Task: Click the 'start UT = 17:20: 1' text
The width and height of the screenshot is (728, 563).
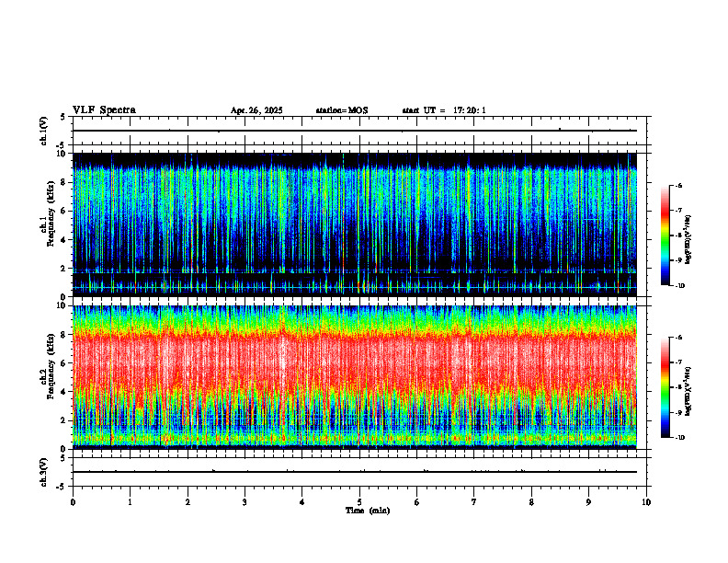Action: coord(444,110)
